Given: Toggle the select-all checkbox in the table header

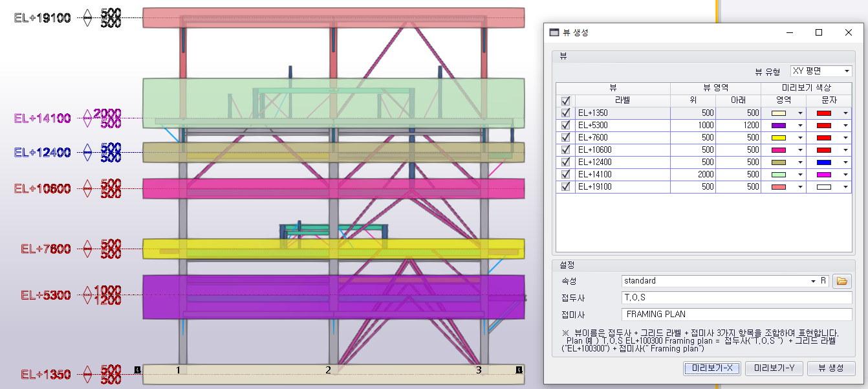Looking at the screenshot, I should (x=566, y=100).
